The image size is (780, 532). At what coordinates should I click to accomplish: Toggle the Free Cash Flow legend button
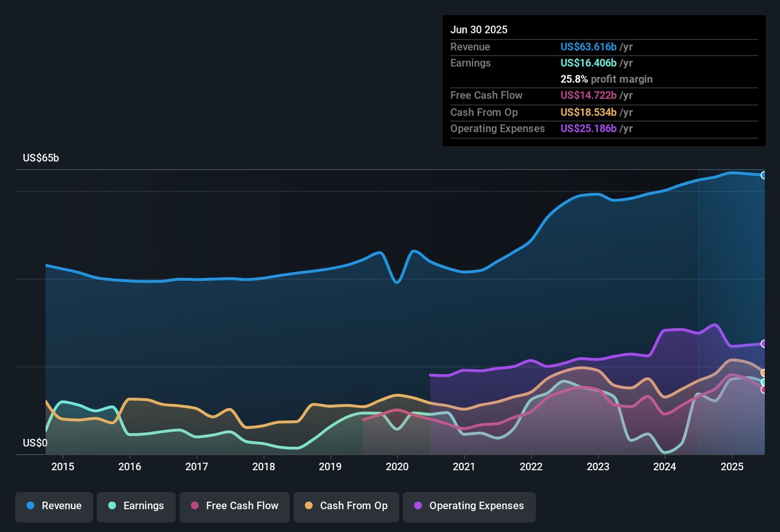(235, 506)
